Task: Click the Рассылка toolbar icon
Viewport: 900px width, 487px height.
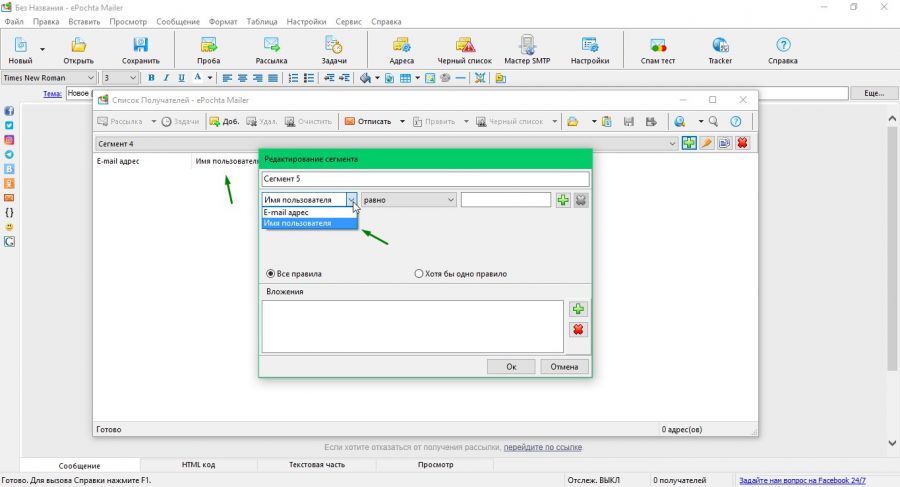Action: pos(271,51)
